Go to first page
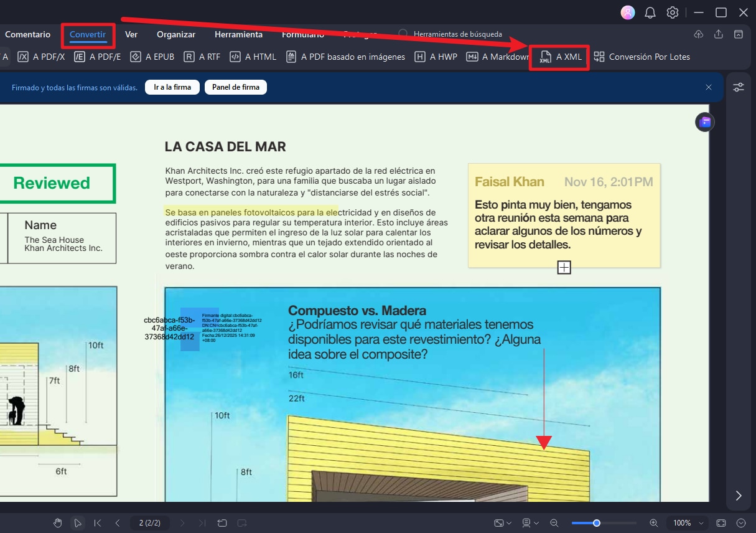Image resolution: width=756 pixels, height=533 pixels. point(98,523)
